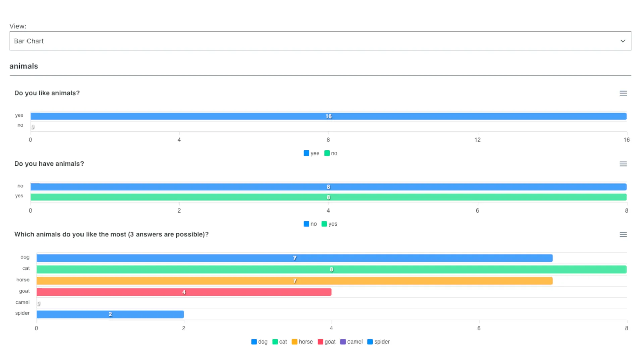Click the 'yes' legend label under the second chart

tap(332, 224)
